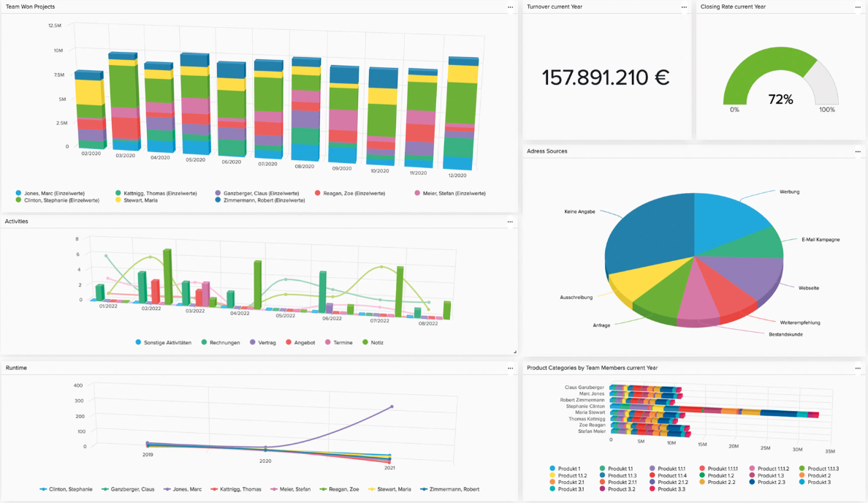This screenshot has width=868, height=503.
Task: Toggle the Vertrag legend entry
Action: pos(263,342)
